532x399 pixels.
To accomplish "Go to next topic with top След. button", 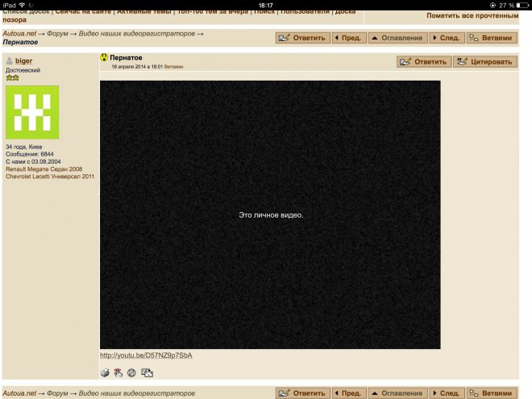I will pos(446,38).
